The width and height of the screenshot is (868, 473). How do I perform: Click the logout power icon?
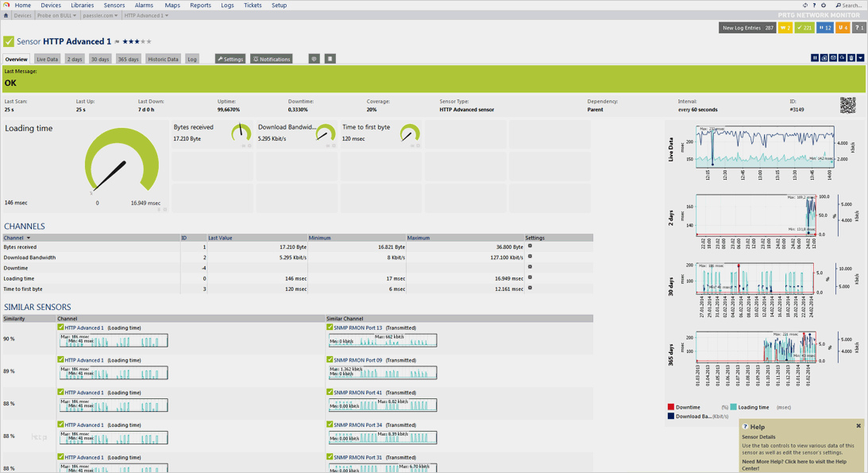824,6
